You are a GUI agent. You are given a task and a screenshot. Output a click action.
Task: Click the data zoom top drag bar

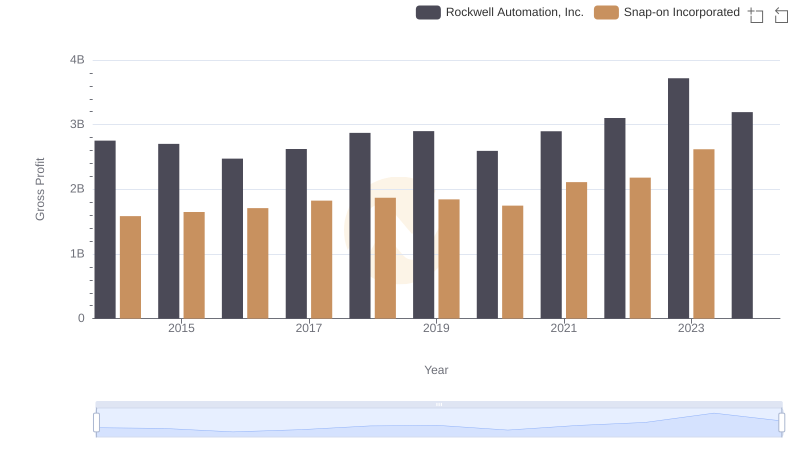point(439,404)
